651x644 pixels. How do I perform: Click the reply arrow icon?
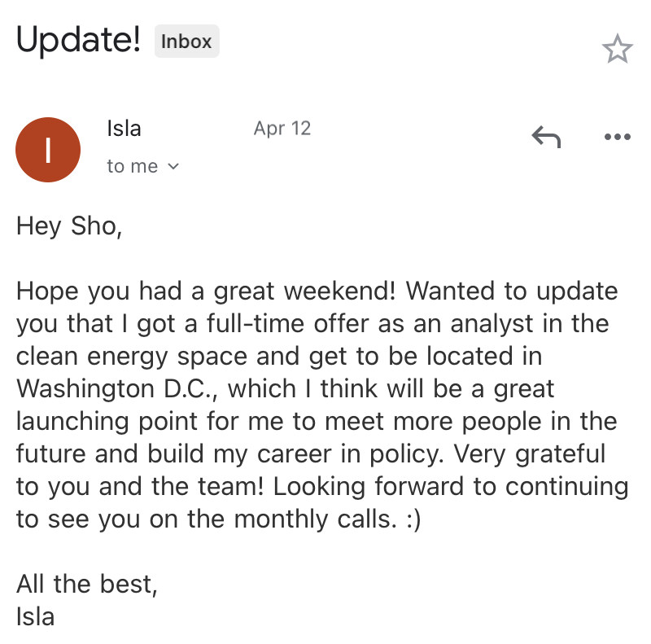(x=546, y=137)
